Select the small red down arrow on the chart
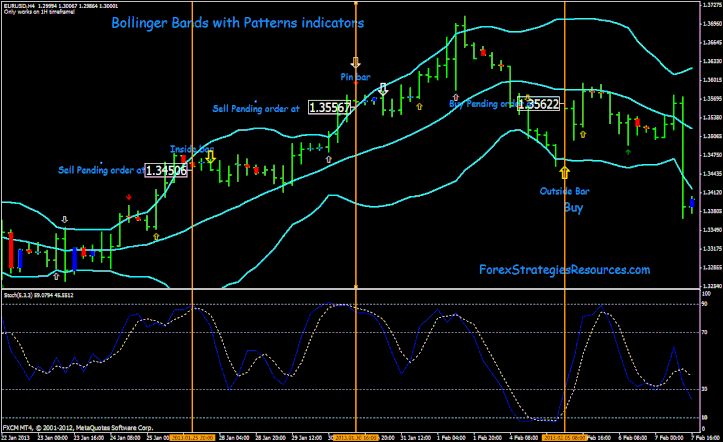This screenshot has width=723, height=442. 129,197
